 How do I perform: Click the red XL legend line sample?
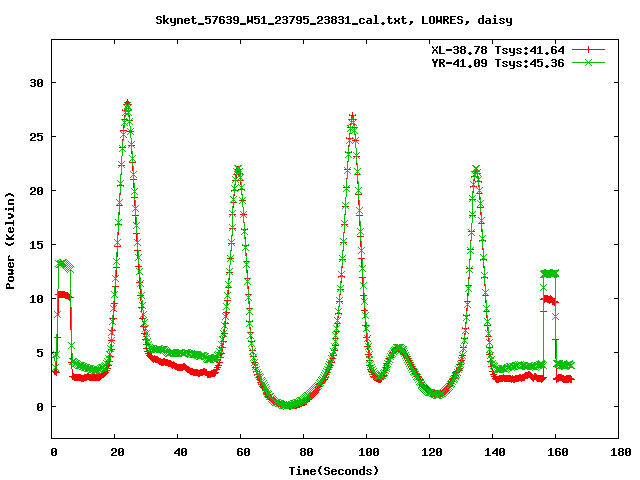(x=588, y=50)
